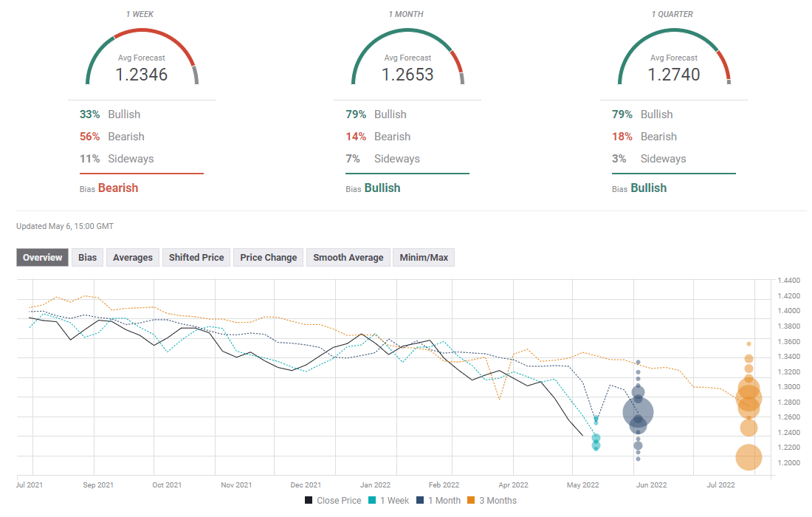Image resolution: width=812 pixels, height=517 pixels.
Task: Click the 1 Week Bearish bias label
Action: (118, 188)
